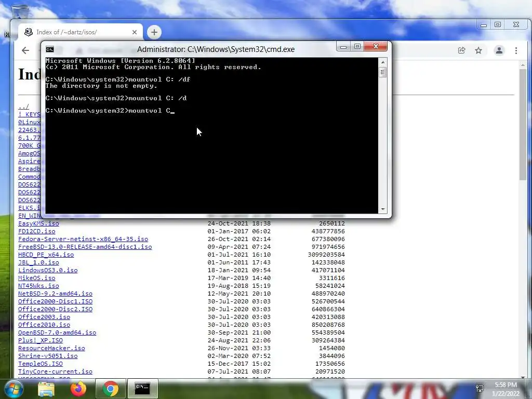Click the cmd.exe window title bar
532x399 pixels.
pos(216,49)
